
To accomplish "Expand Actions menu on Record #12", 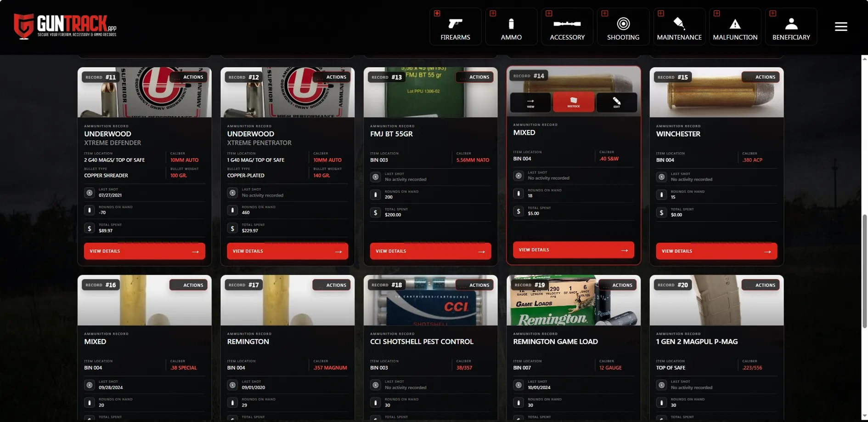I will coord(332,77).
